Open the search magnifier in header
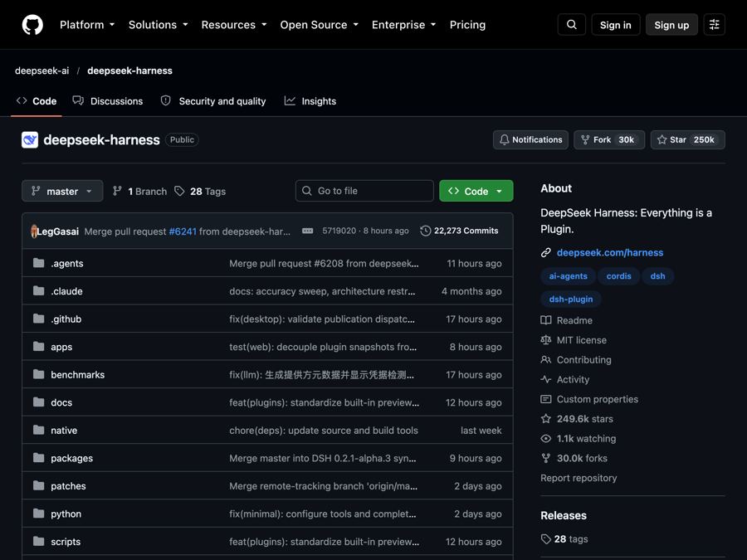Image resolution: width=747 pixels, height=560 pixels. [572, 25]
